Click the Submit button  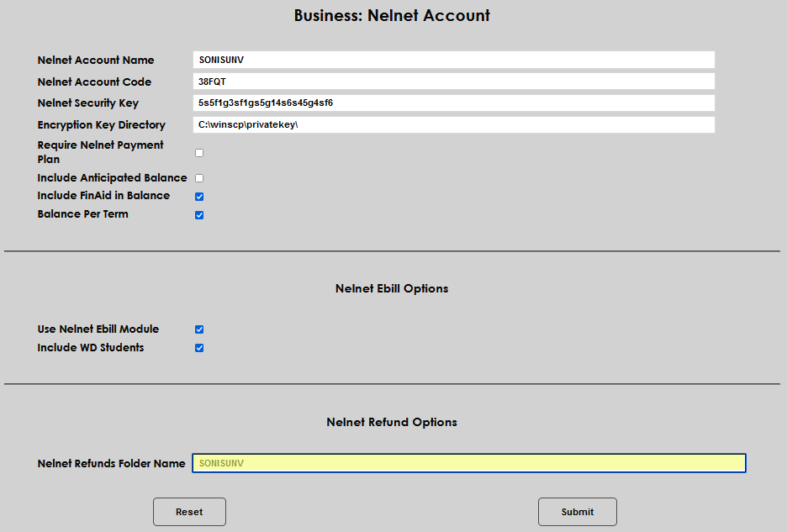[x=578, y=512]
